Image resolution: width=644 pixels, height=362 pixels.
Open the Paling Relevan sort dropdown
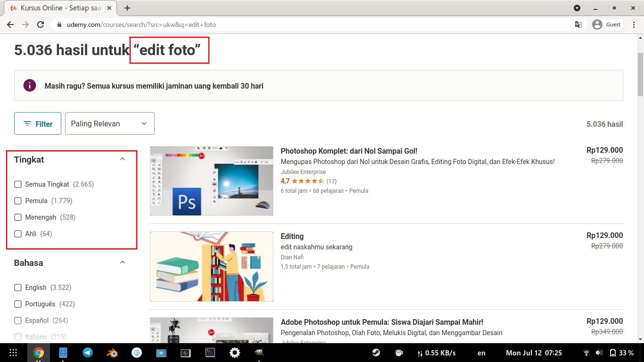pos(109,123)
